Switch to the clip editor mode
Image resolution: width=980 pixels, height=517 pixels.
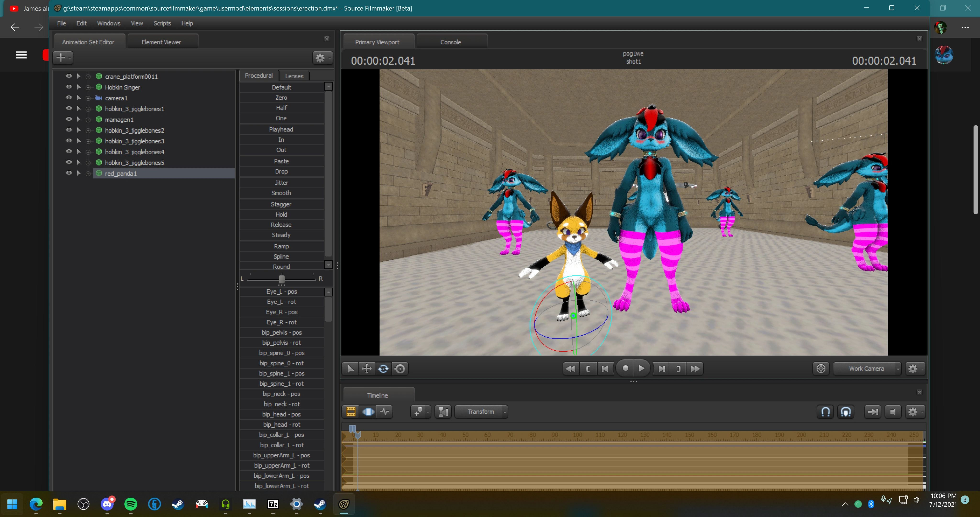coord(351,411)
